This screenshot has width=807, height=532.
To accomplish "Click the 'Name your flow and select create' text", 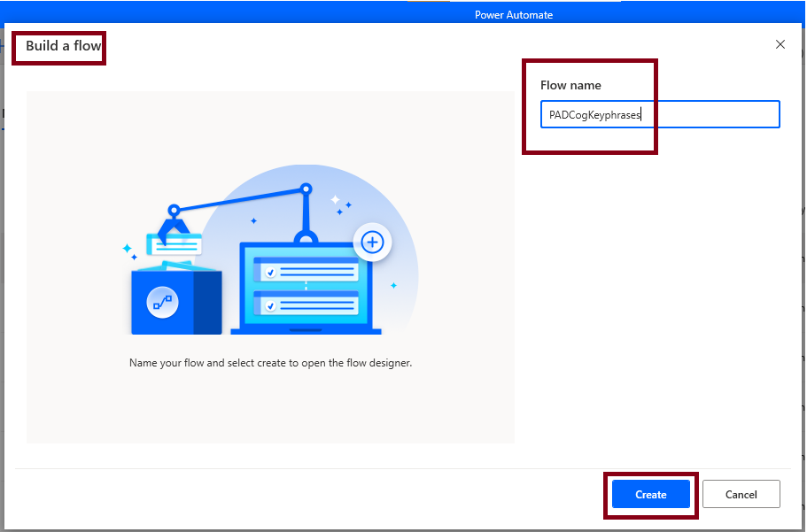I will tap(271, 363).
